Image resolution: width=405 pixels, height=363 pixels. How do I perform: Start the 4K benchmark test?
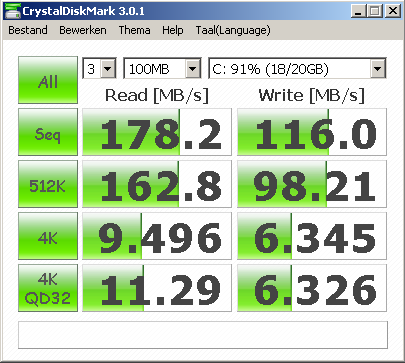click(48, 236)
